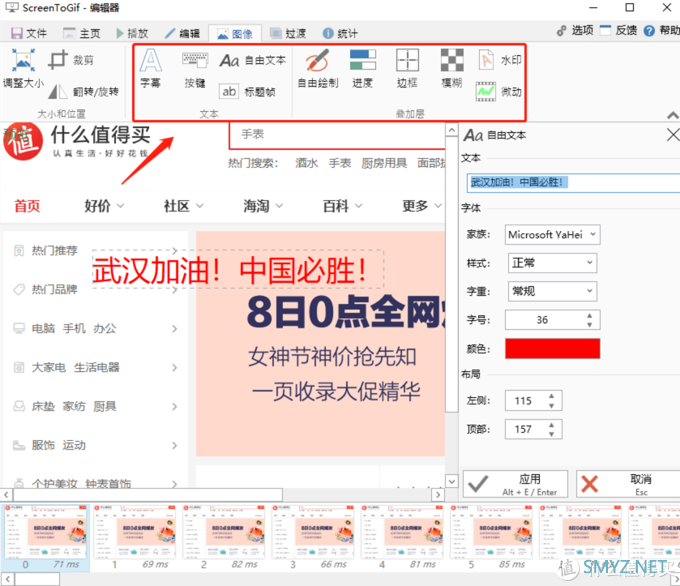Screen dimensions: 680x586
Task: Open the 模糊 blur/obfuscate tool
Action: [x=452, y=69]
